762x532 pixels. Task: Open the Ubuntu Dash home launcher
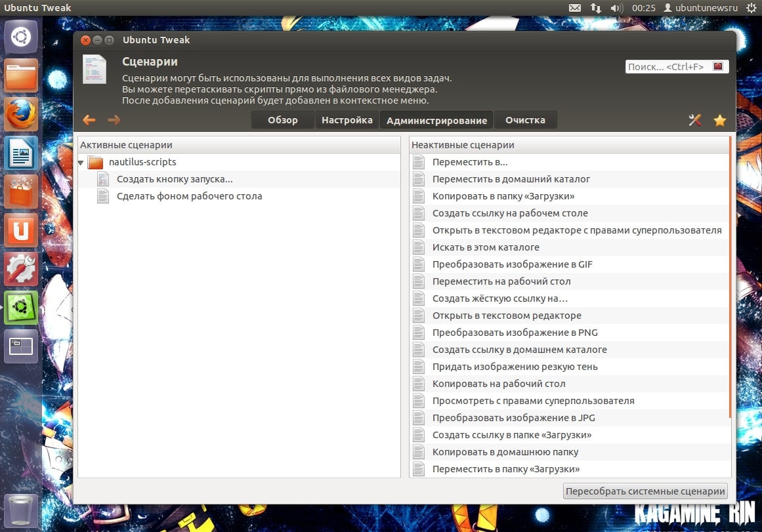click(x=21, y=37)
